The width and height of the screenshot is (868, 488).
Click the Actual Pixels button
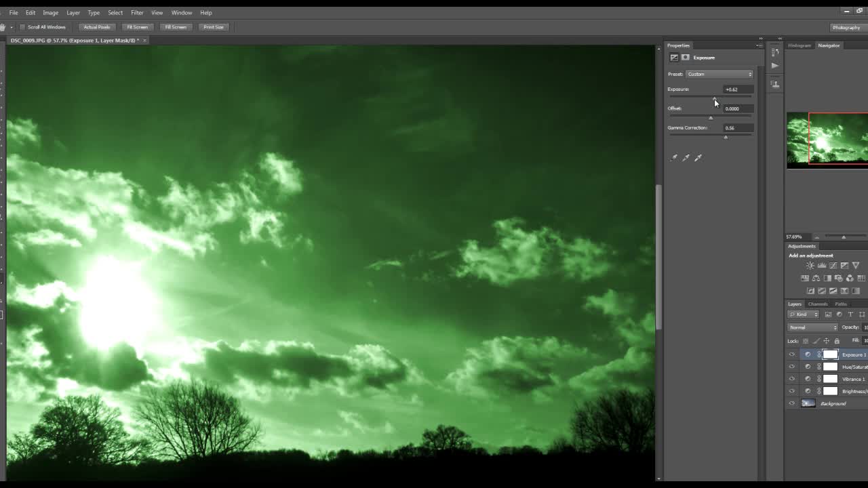point(96,27)
